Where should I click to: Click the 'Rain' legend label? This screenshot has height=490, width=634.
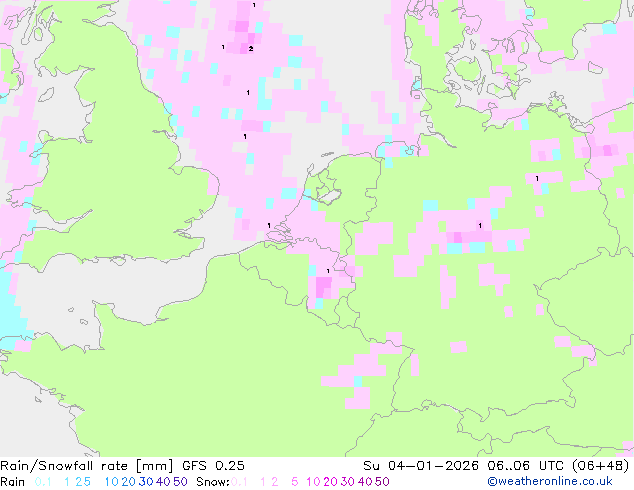[x=12, y=482]
